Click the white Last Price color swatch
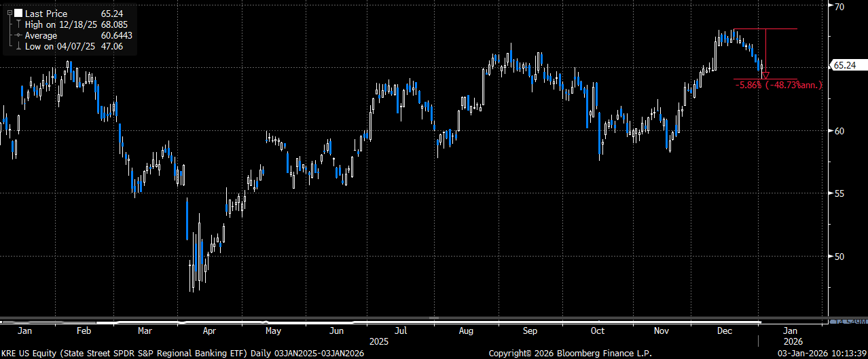The width and height of the screenshot is (868, 359). tap(18, 13)
